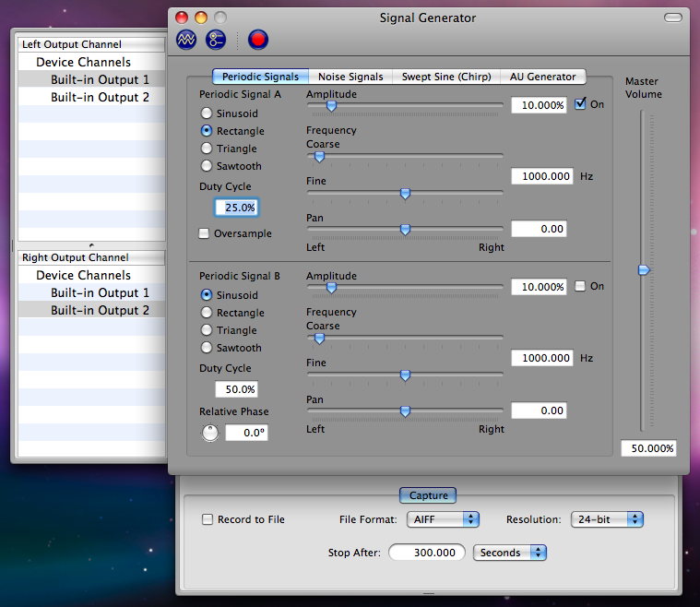Image resolution: width=700 pixels, height=607 pixels.
Task: Enable Record to File checkbox
Action: 208,519
